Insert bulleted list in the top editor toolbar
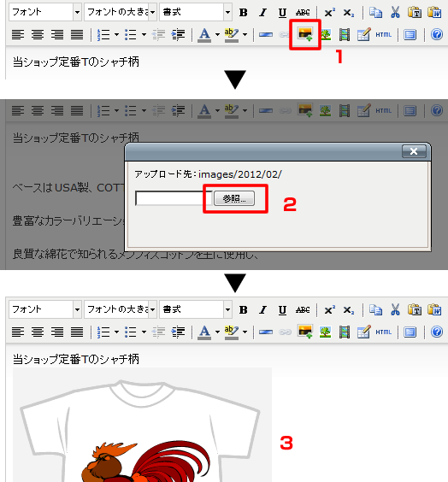The width and height of the screenshot is (448, 482). coord(131,34)
